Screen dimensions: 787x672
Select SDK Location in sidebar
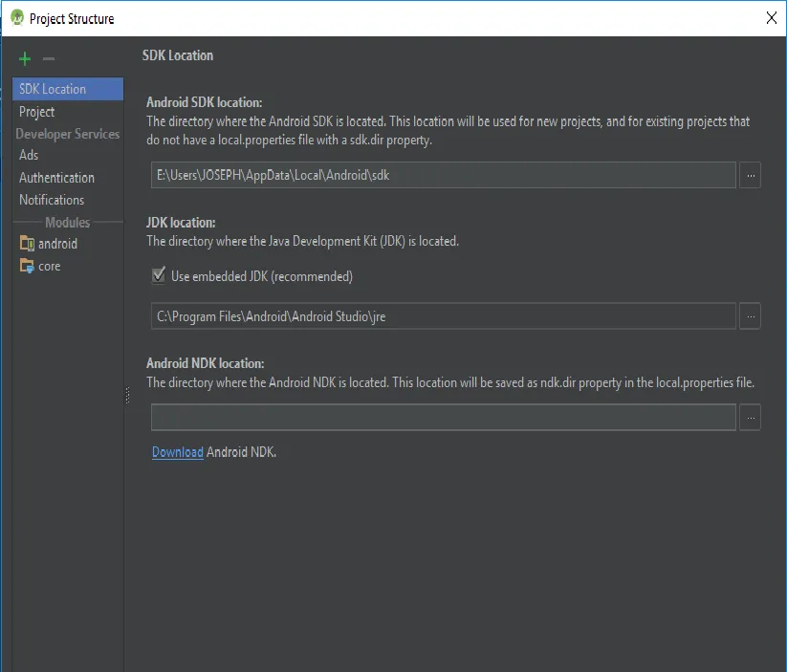pos(53,89)
